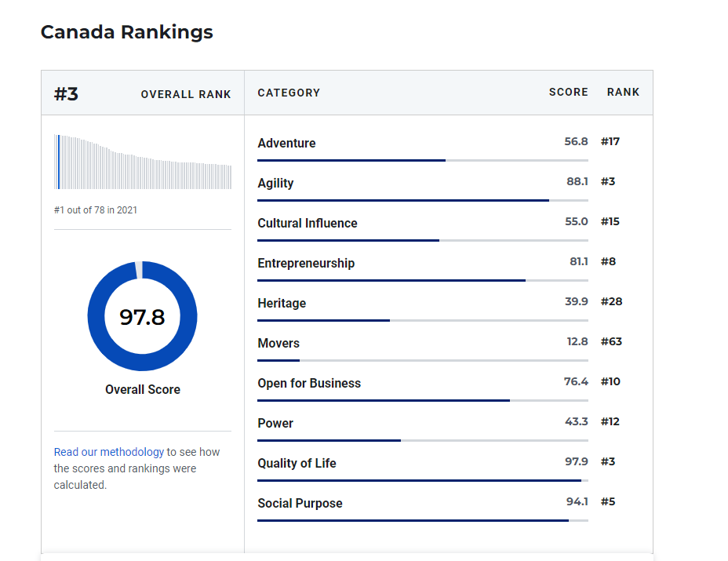
Task: Select the Agility category label
Action: tap(275, 183)
